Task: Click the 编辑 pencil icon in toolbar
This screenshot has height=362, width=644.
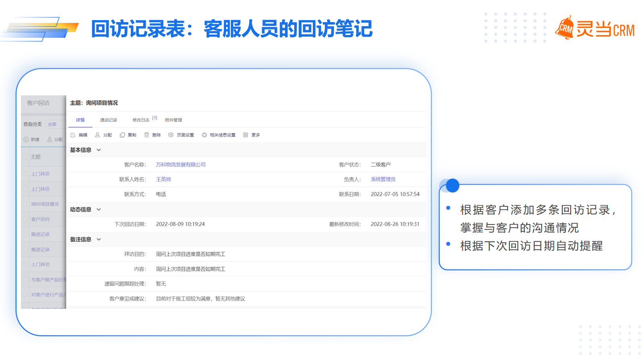Action: tap(73, 135)
